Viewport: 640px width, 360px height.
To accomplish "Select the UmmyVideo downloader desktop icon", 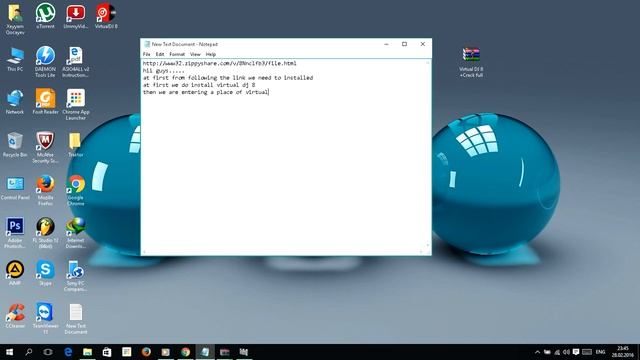I will tap(76, 16).
